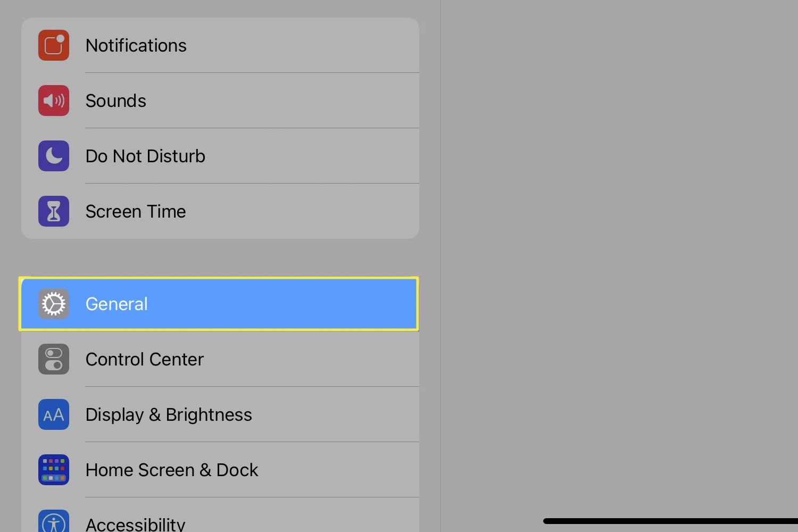Open the Screen Time settings
798x532 pixels.
click(x=136, y=212)
